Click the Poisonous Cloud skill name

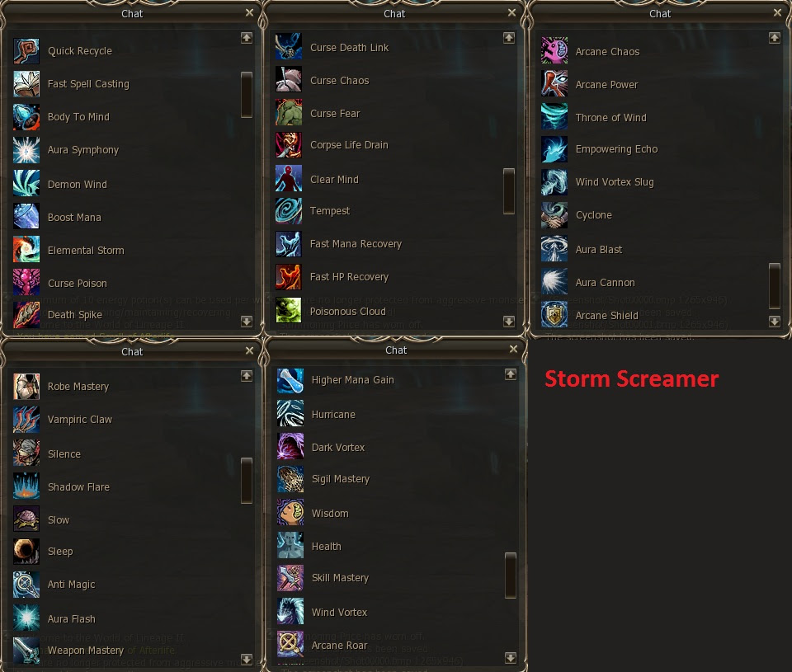coord(347,312)
